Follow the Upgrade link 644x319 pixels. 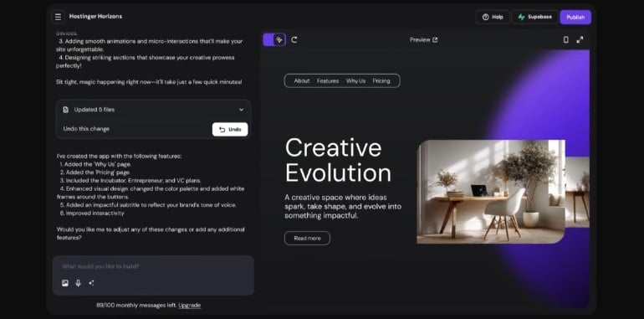[x=190, y=305]
